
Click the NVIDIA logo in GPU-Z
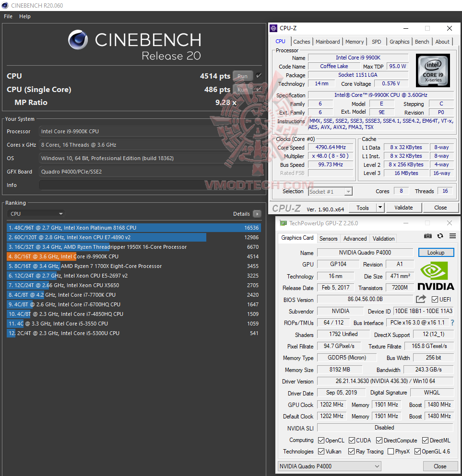coord(436,276)
